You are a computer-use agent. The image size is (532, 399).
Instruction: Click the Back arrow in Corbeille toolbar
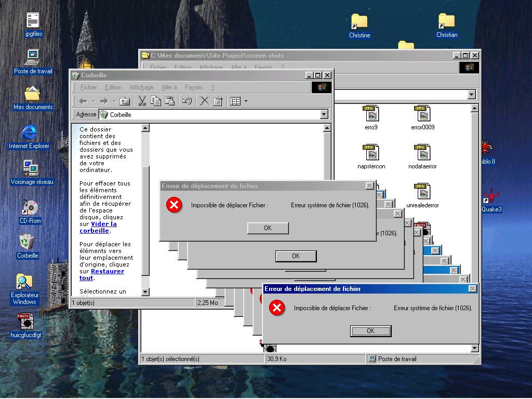click(x=83, y=101)
